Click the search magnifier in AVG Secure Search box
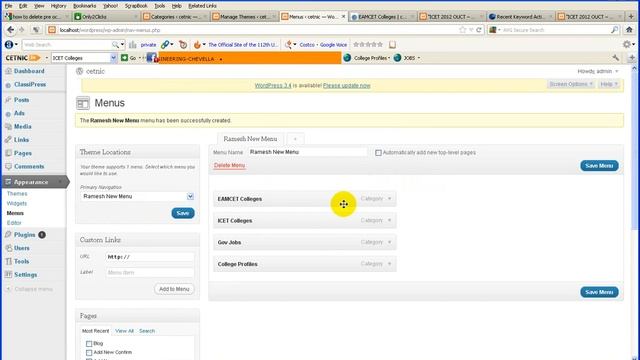Viewport: 640px width, 360px height. 614,30
